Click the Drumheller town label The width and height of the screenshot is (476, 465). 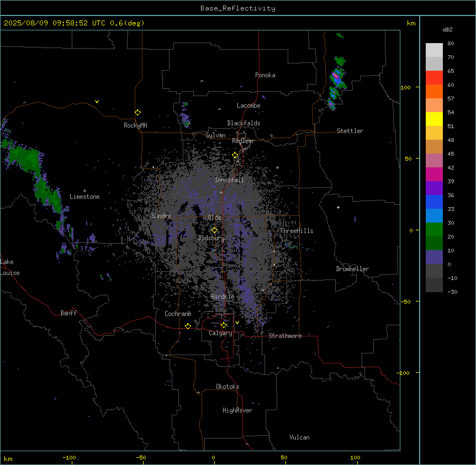click(x=352, y=269)
